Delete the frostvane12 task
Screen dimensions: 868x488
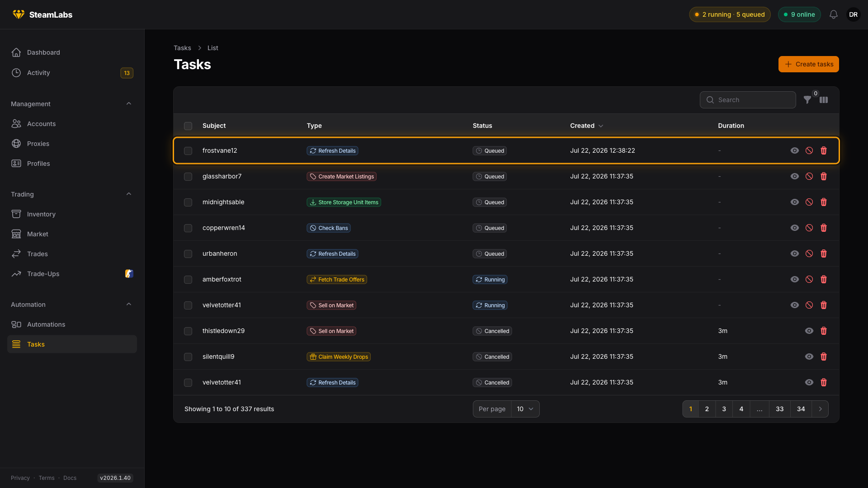pos(824,150)
